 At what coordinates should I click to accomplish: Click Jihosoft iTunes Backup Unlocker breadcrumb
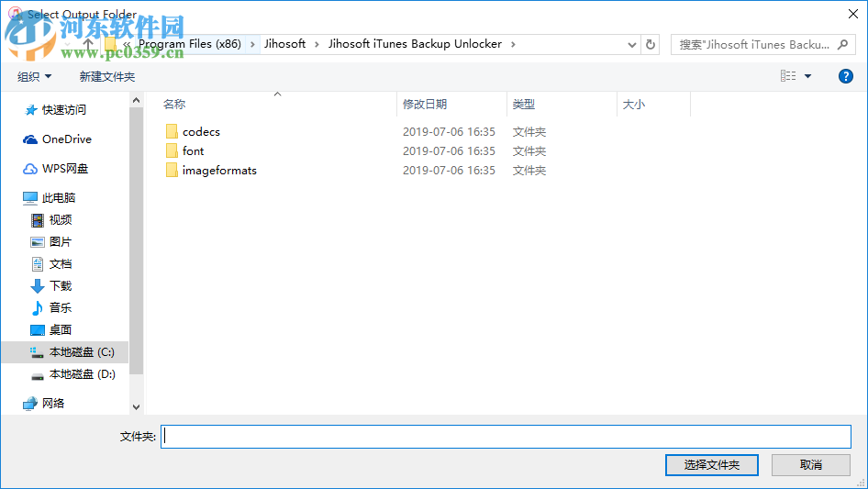[415, 44]
